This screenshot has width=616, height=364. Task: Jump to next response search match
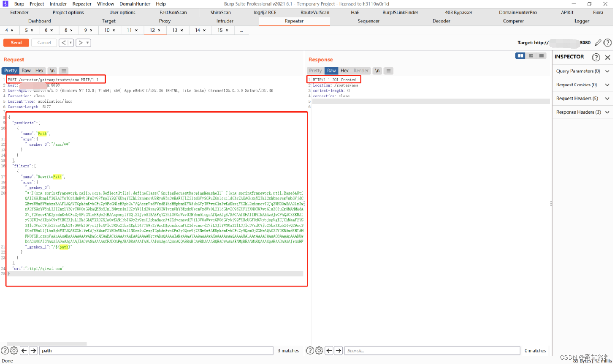[x=338, y=351]
